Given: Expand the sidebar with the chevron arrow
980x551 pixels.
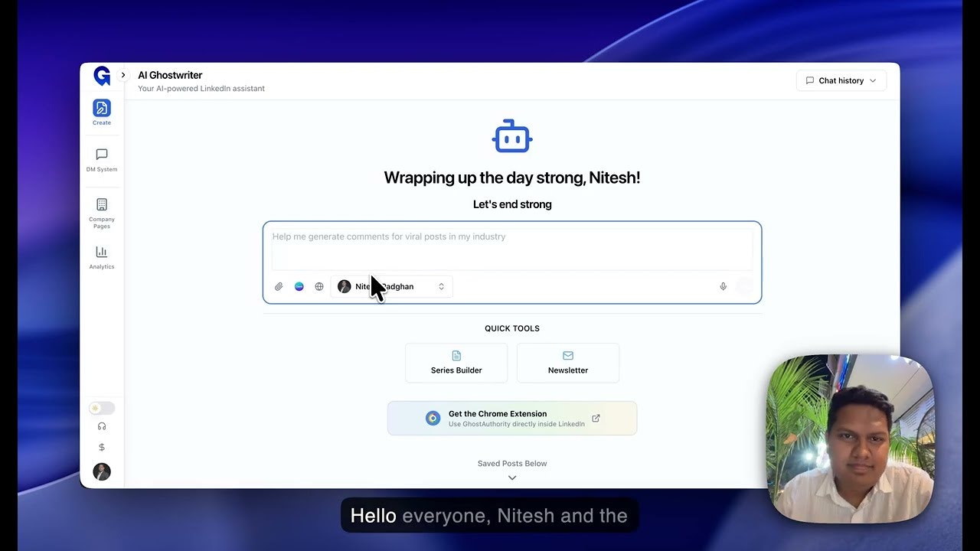Looking at the screenshot, I should pos(123,75).
